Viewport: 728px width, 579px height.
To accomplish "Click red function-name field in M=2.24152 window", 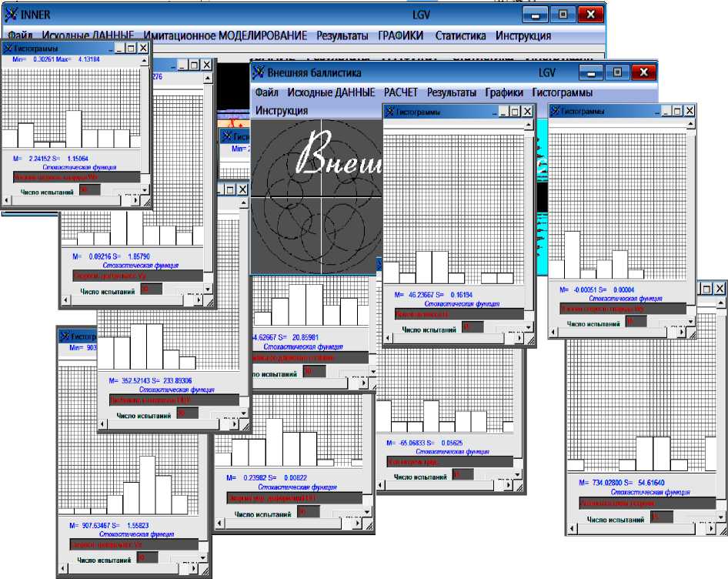I will (x=77, y=177).
